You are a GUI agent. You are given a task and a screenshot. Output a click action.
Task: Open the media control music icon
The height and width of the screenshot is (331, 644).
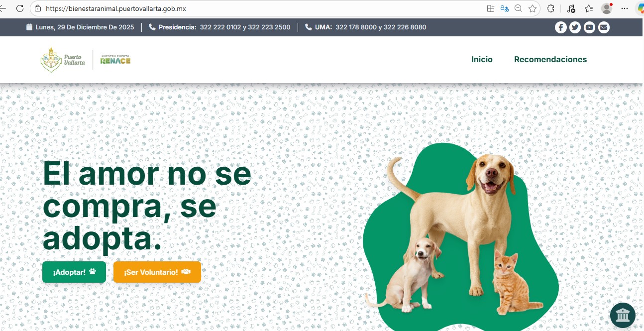coord(571,8)
